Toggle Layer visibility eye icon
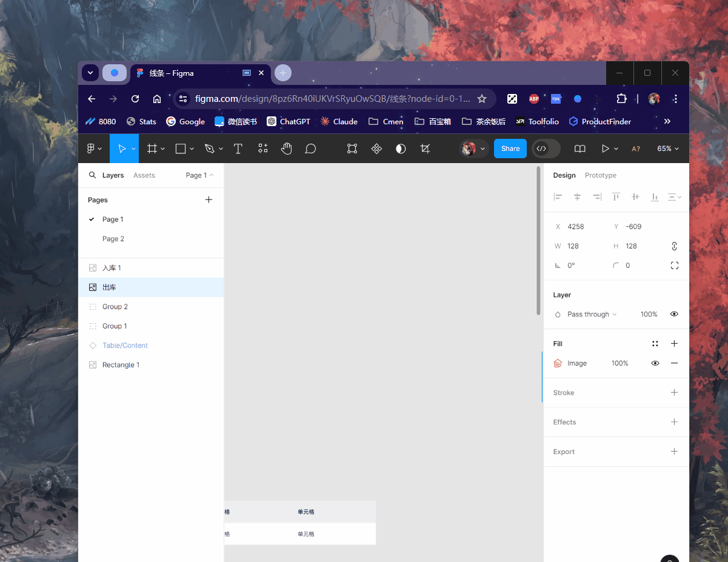 [674, 314]
